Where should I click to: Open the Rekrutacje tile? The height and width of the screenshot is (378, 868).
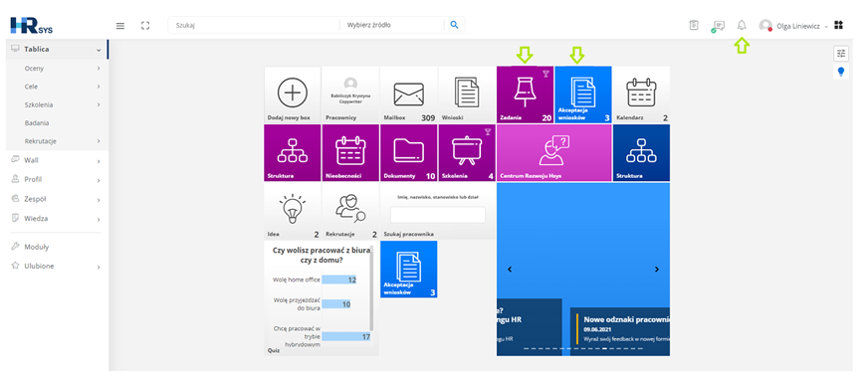350,211
